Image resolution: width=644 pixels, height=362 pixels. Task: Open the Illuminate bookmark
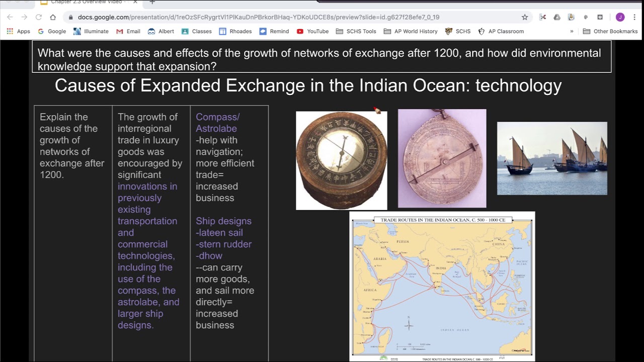[91, 31]
